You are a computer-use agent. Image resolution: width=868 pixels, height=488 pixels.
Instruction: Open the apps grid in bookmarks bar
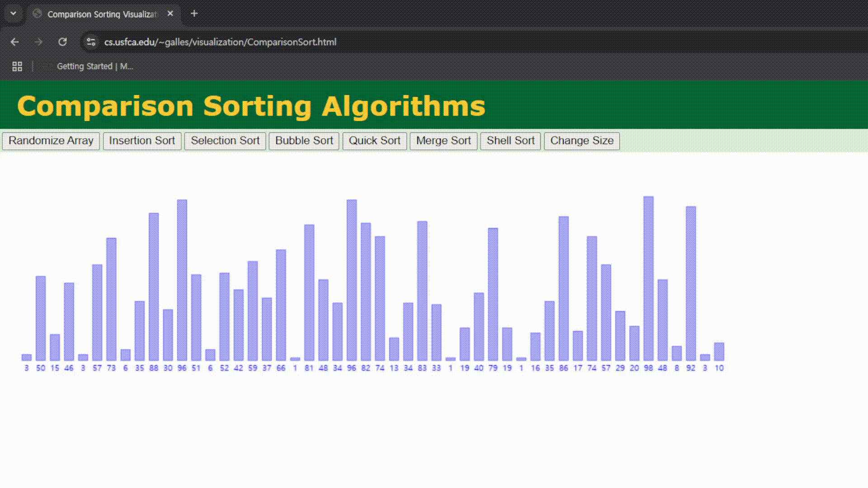point(17,66)
